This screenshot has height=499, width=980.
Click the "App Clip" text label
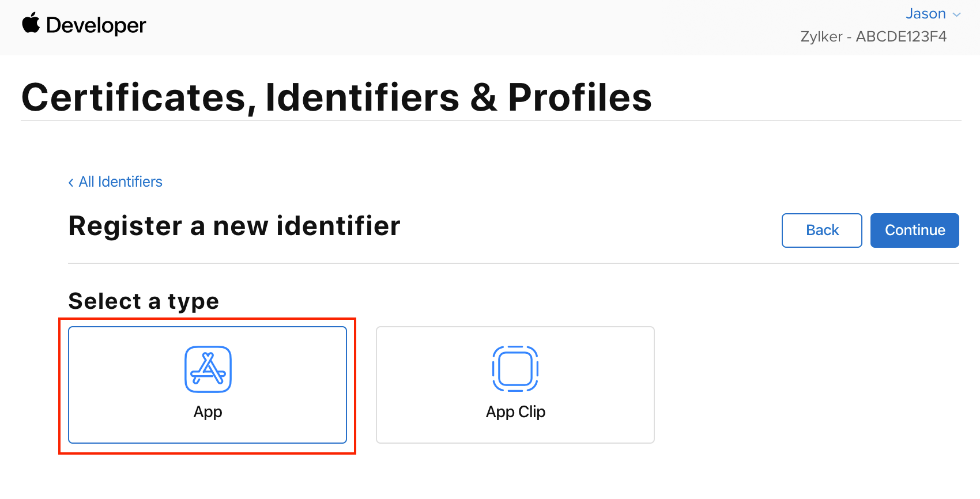point(515,412)
